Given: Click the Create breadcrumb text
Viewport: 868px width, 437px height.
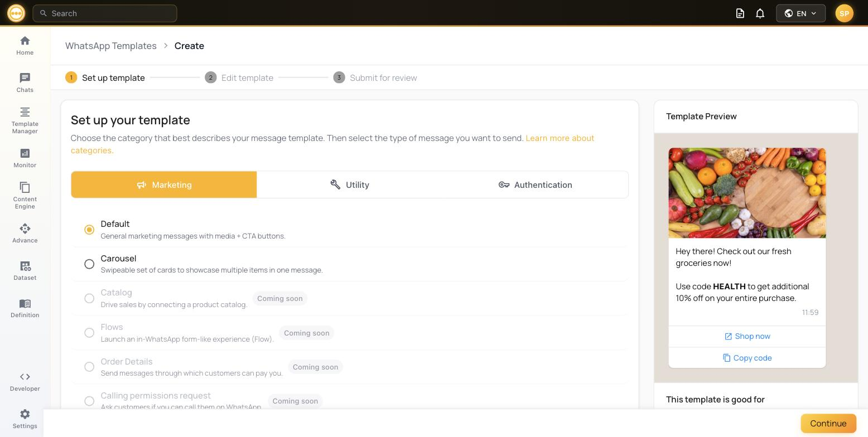Looking at the screenshot, I should click(189, 46).
